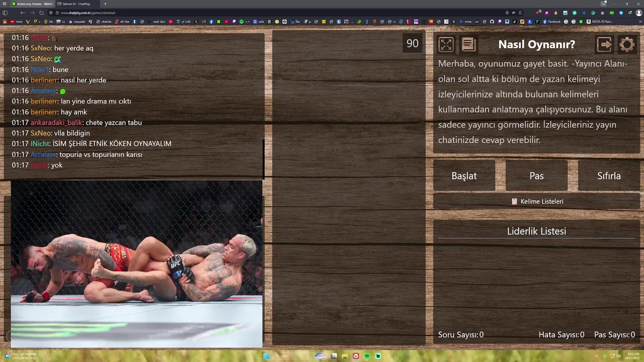This screenshot has width=644, height=362.
Task: Click the 90 timer counter
Action: (413, 43)
